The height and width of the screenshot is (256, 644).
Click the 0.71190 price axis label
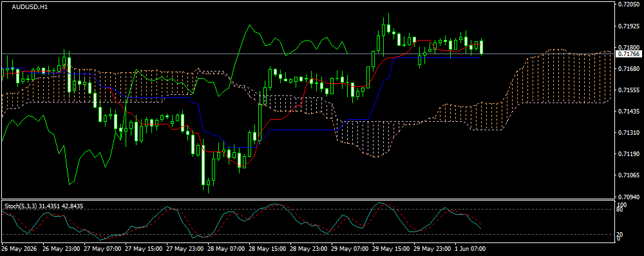tap(629, 153)
